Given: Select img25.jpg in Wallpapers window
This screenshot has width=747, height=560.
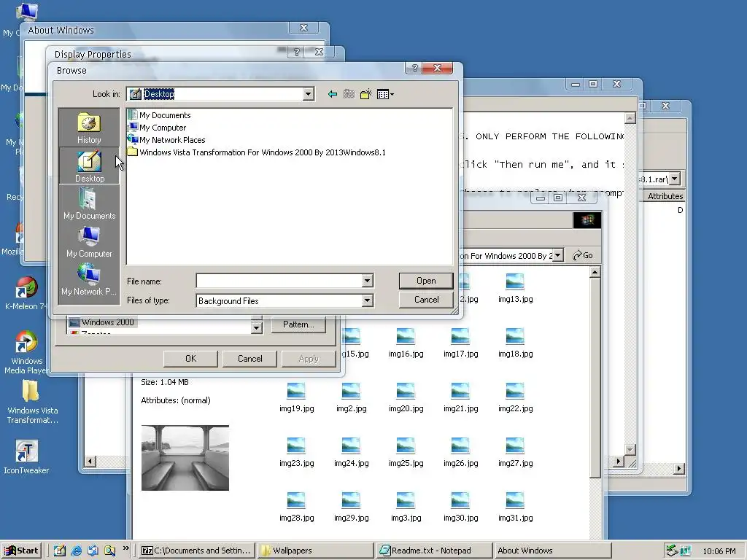Looking at the screenshot, I should point(406,452).
